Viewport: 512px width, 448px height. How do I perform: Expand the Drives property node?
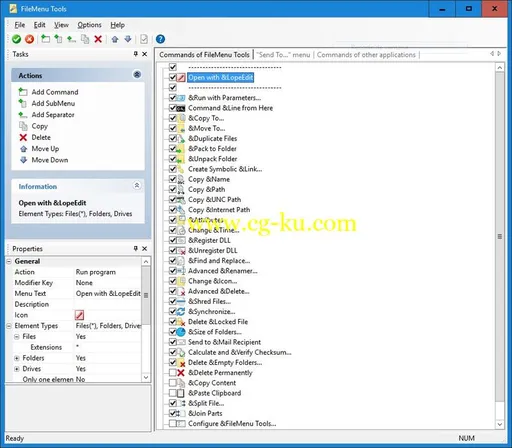click(x=17, y=369)
